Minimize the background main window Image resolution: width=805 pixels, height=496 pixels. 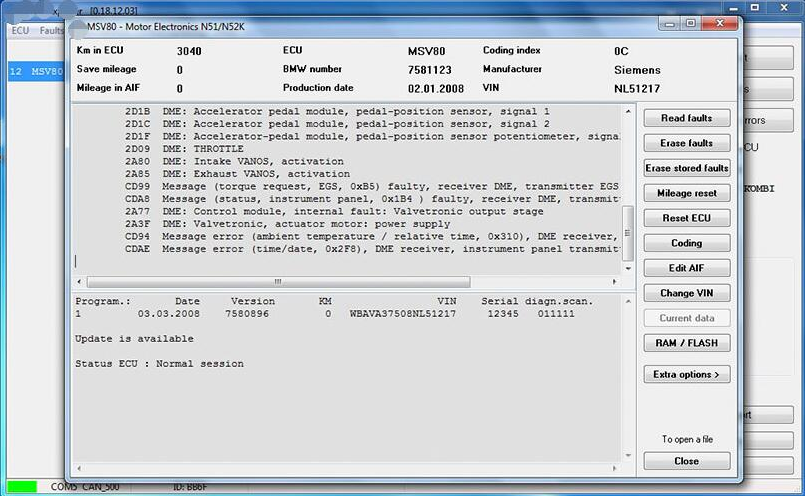point(733,8)
